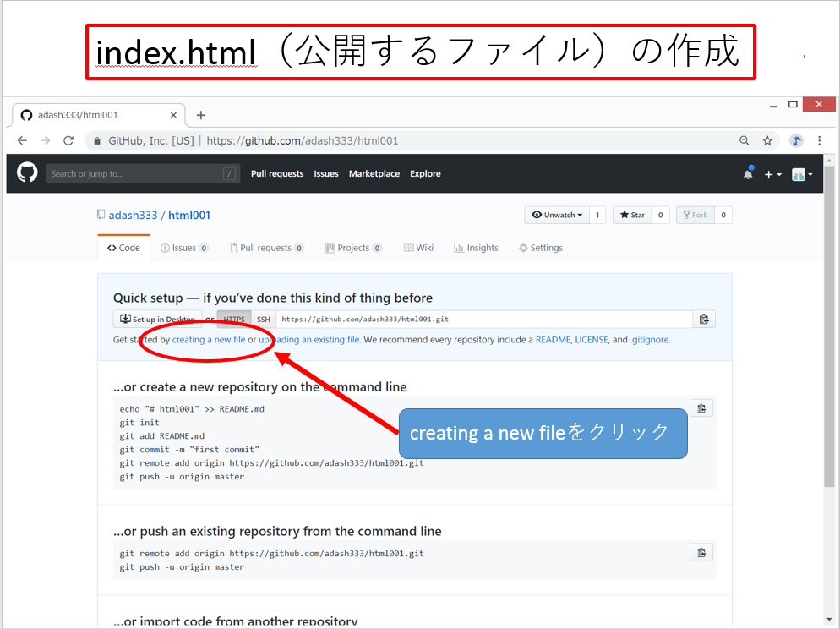This screenshot has height=629, width=840.
Task: Copy the README command-line snippet clipboard icon
Action: pyautogui.click(x=701, y=408)
